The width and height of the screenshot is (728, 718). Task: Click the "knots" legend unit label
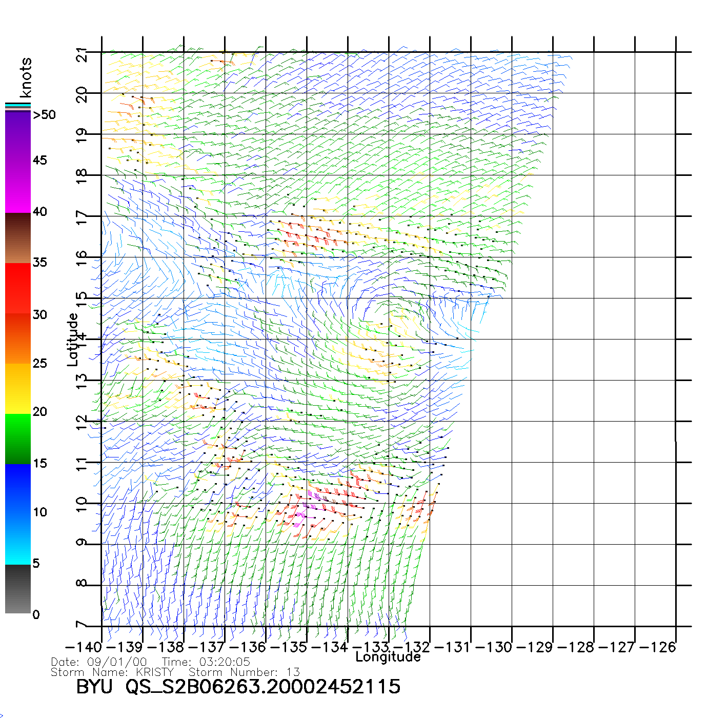pos(26,77)
